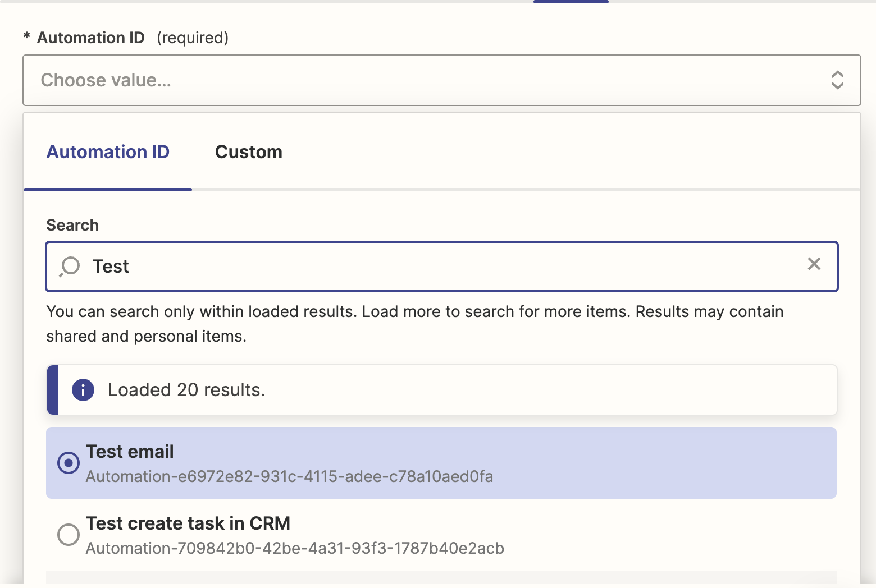Click the 'Loaded 20 results.' banner text
Image resolution: width=876 pixels, height=588 pixels.
(186, 390)
